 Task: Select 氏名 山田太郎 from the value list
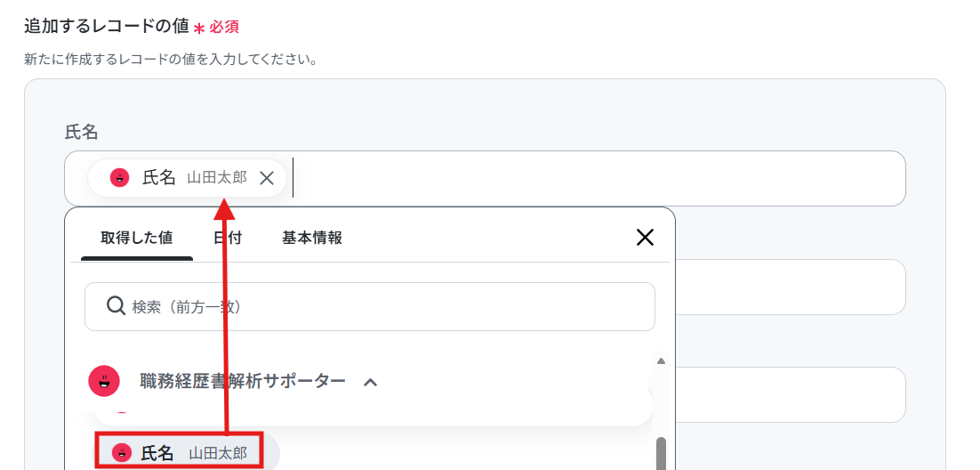(x=180, y=452)
